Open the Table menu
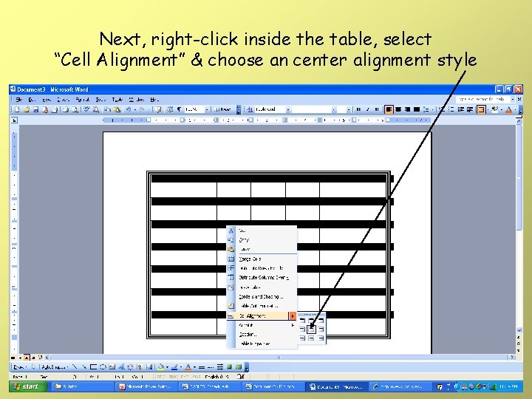 (x=117, y=100)
